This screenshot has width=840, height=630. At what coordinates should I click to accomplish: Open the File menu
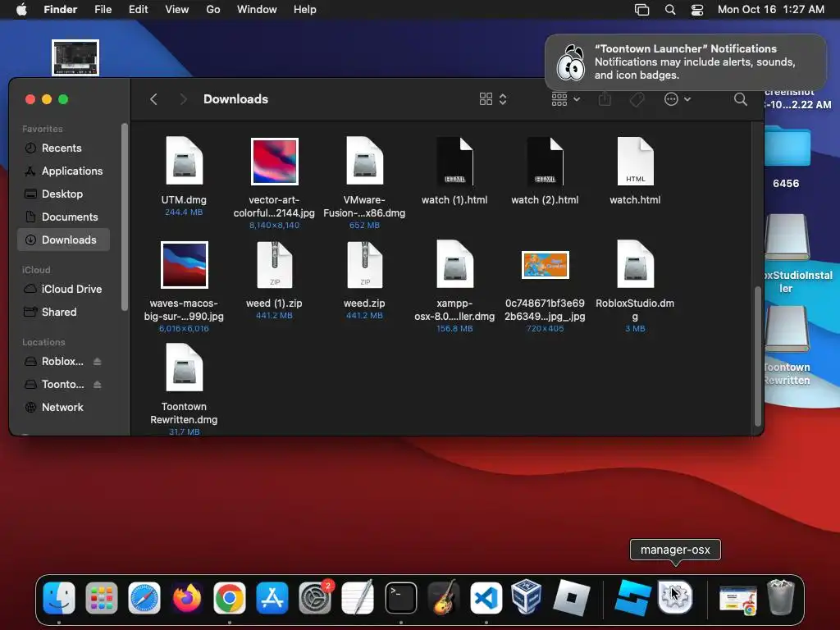click(103, 10)
